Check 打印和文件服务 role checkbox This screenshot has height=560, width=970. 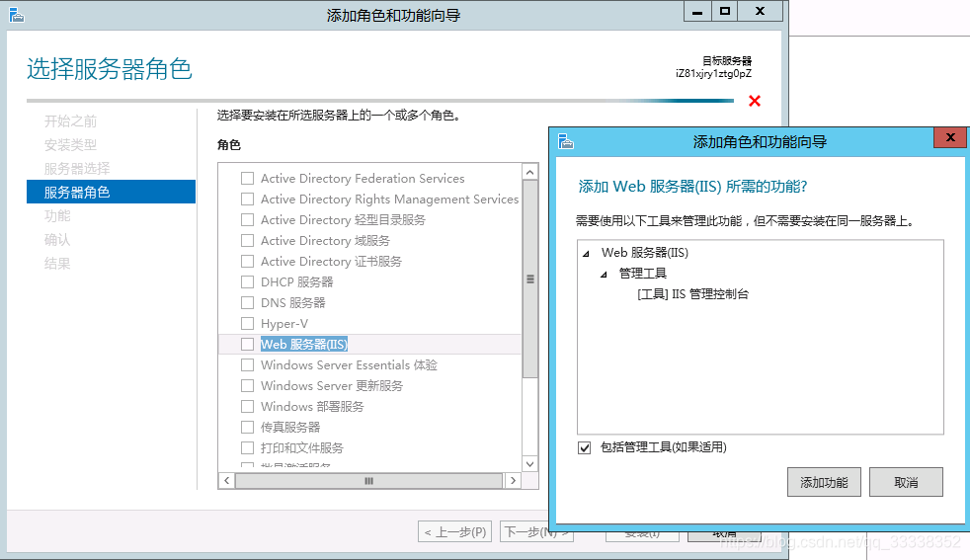pyautogui.click(x=248, y=448)
